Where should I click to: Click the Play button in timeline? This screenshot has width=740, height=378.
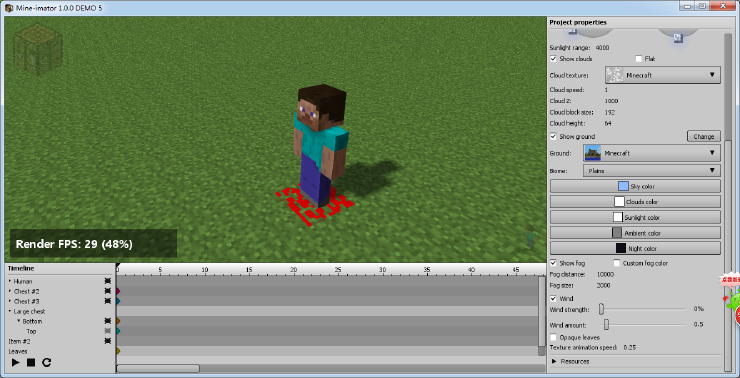[16, 362]
